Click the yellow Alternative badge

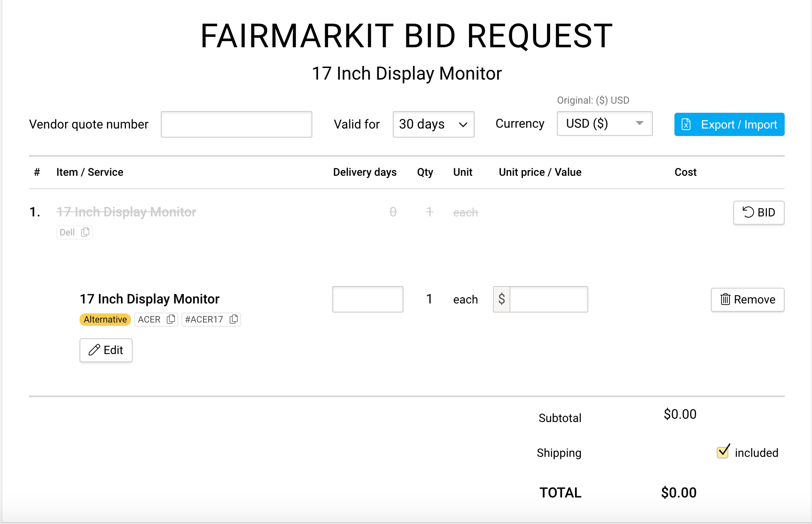click(105, 319)
